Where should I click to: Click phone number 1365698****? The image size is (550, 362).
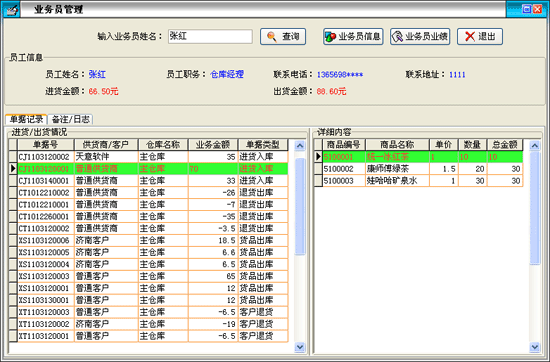340,75
